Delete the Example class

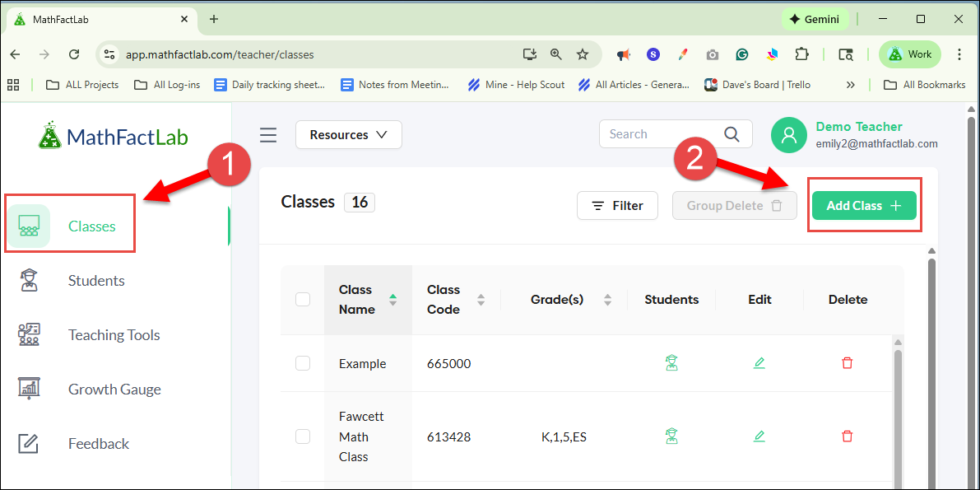[848, 363]
